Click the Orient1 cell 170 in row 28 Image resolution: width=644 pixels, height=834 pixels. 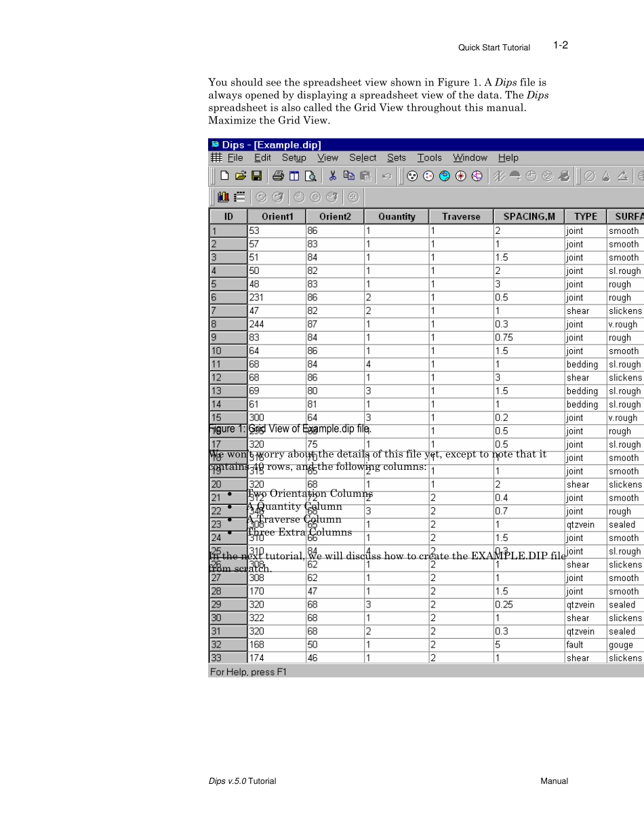pyautogui.click(x=277, y=591)
